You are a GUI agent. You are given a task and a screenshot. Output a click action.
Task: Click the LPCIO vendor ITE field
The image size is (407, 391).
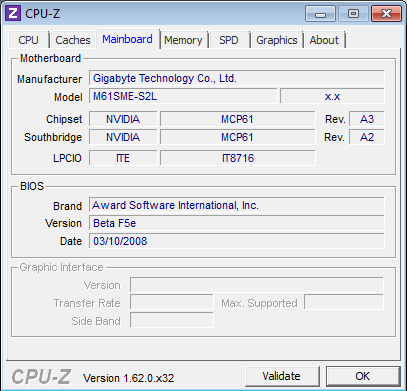(123, 158)
